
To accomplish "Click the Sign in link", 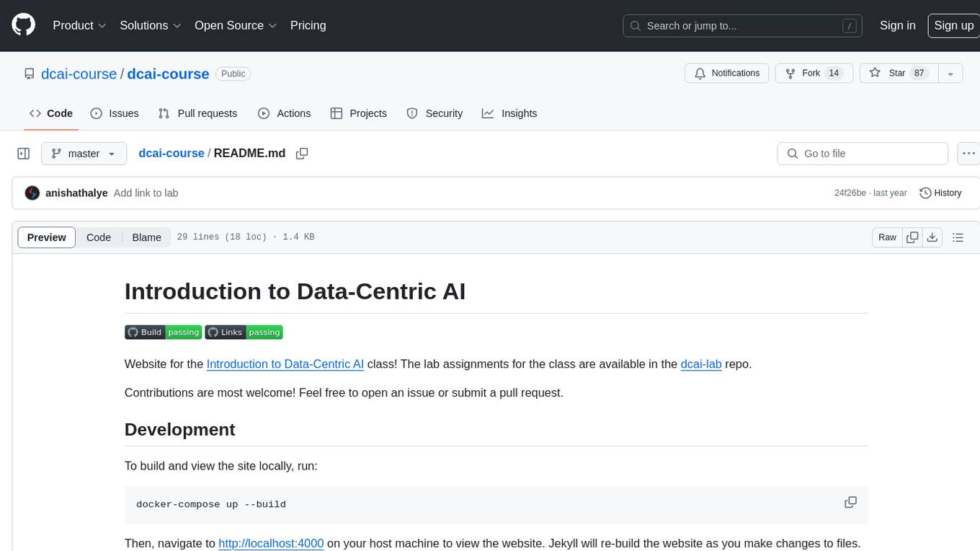I will click(897, 25).
